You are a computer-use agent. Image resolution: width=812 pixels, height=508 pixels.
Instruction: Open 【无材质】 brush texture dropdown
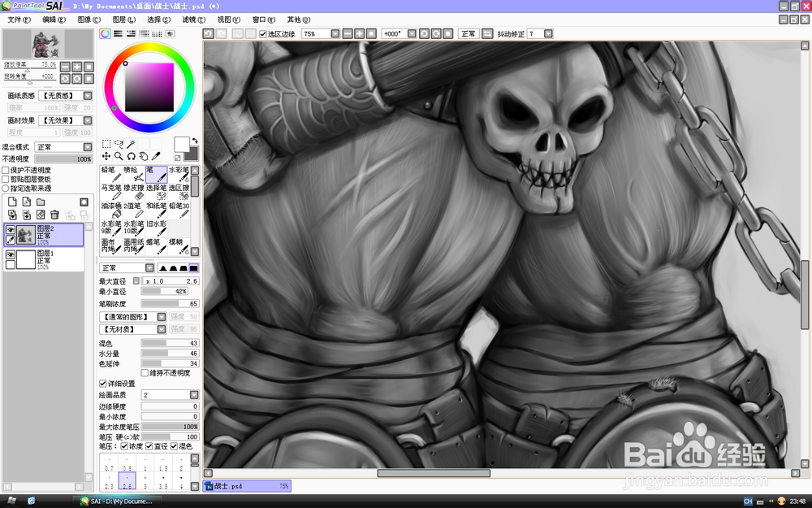[162, 329]
